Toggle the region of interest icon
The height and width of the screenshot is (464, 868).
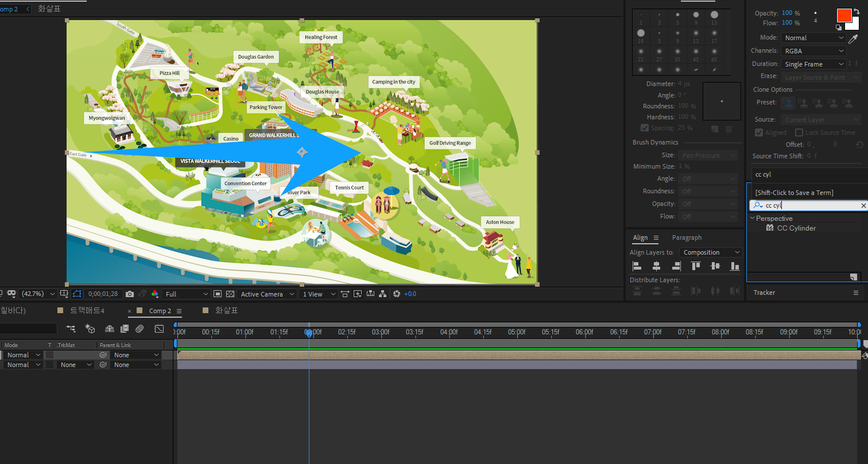tap(218, 294)
